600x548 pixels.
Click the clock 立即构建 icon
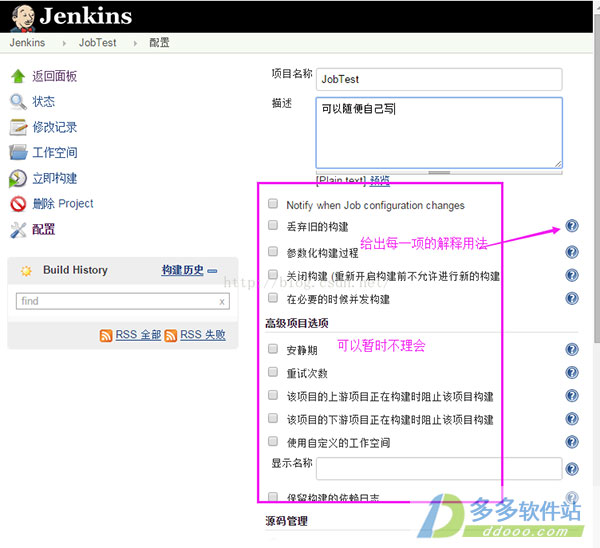coord(18,178)
